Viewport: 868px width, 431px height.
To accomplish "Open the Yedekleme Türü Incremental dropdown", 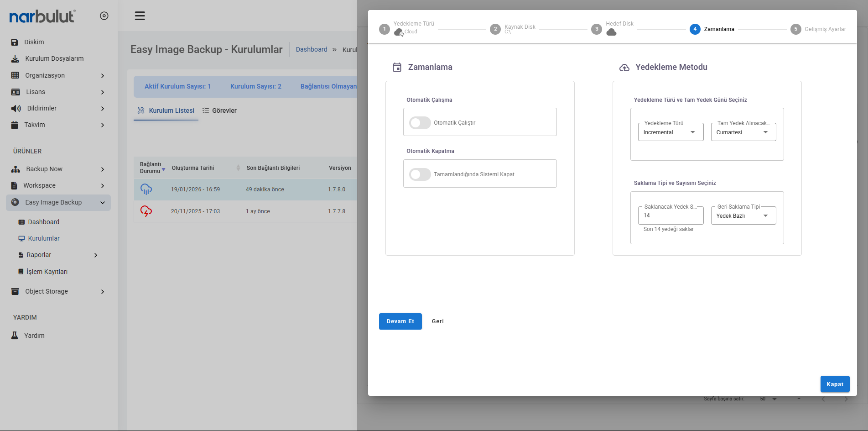I will 670,132.
